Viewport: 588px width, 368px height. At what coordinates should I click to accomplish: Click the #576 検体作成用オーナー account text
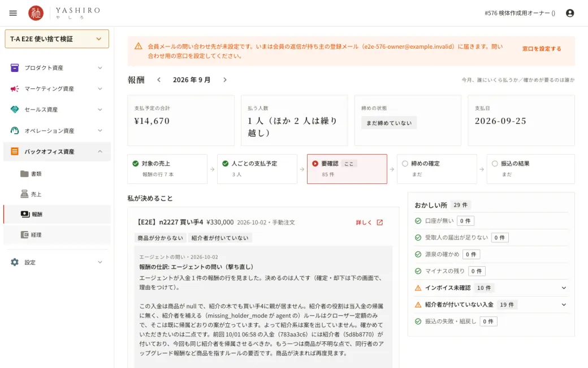520,13
